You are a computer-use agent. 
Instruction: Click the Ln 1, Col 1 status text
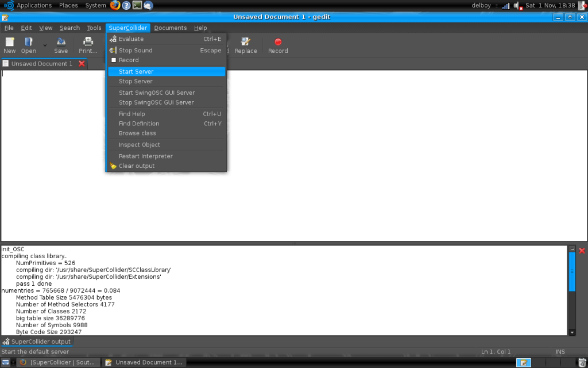496,352
